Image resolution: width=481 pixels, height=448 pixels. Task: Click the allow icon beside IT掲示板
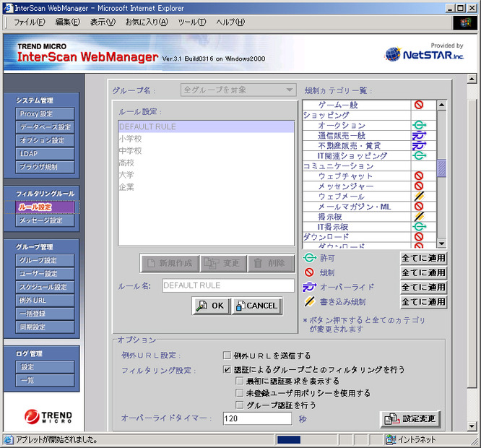419,227
